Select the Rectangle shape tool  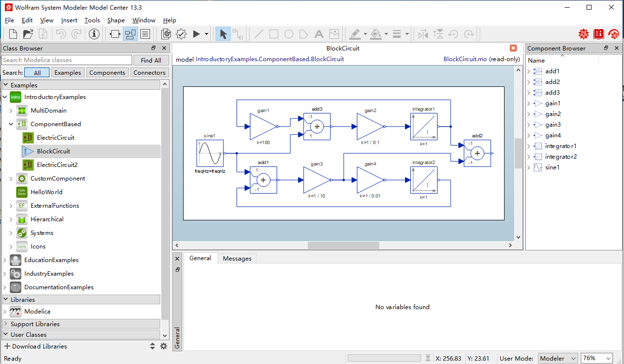tap(274, 34)
